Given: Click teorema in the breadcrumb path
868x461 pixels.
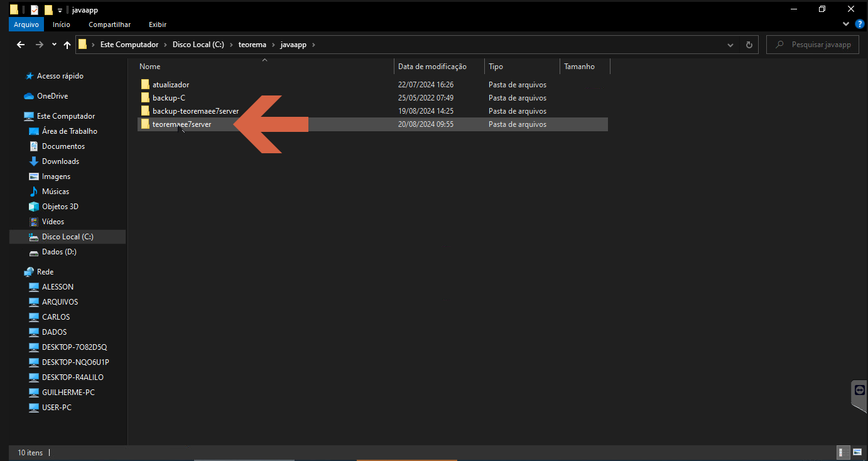Looking at the screenshot, I should [x=252, y=45].
